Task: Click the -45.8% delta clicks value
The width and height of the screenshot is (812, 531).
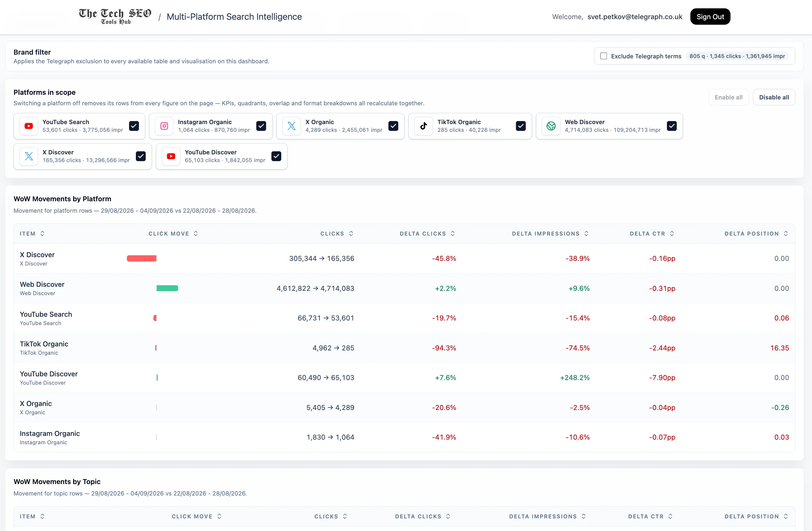Action: [444, 258]
